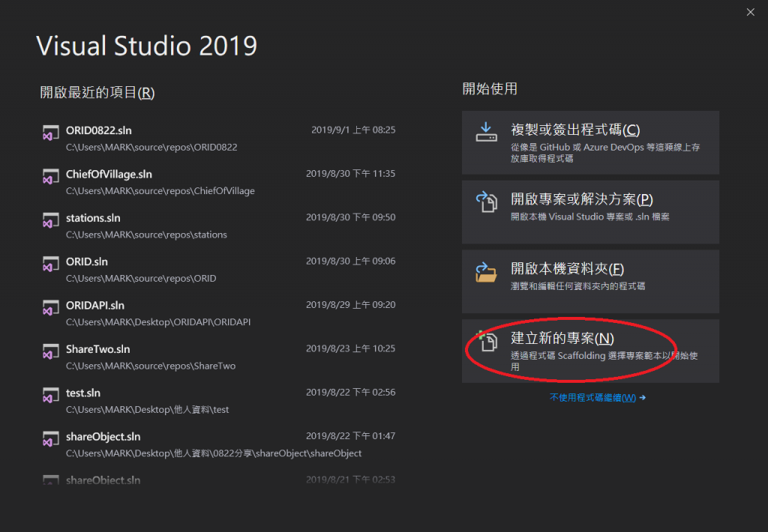Start 建立新的專案

(590, 351)
